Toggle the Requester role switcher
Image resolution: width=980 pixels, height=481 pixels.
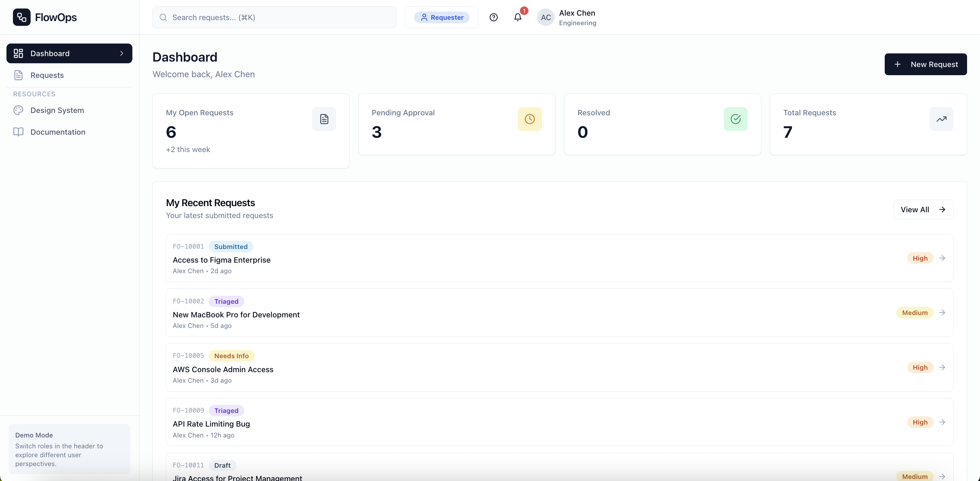(442, 17)
